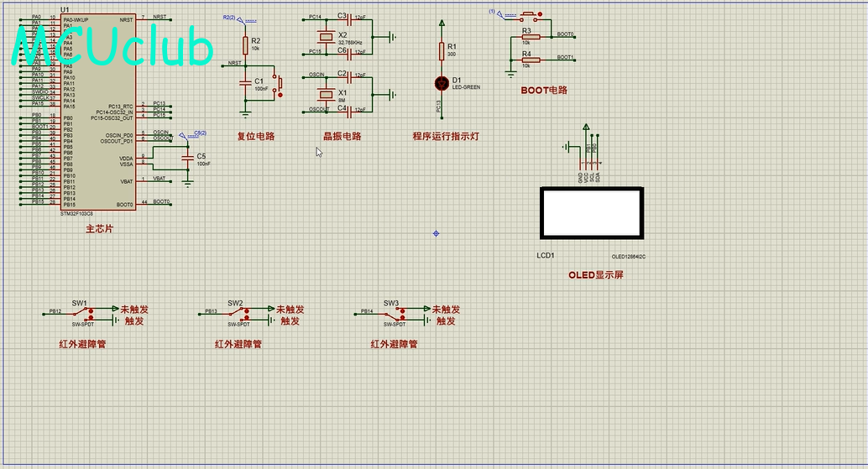The image size is (868, 469).
Task: Click the 晶振电路 label
Action: 342,136
